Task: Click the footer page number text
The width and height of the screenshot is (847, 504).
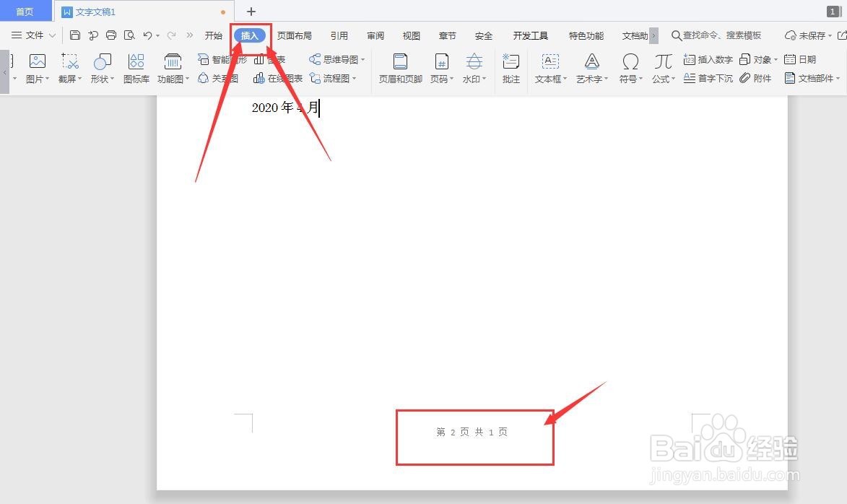Action: [472, 432]
